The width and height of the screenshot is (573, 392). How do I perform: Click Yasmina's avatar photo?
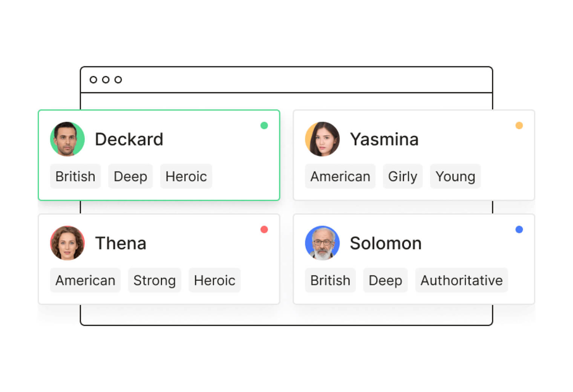[x=322, y=139]
